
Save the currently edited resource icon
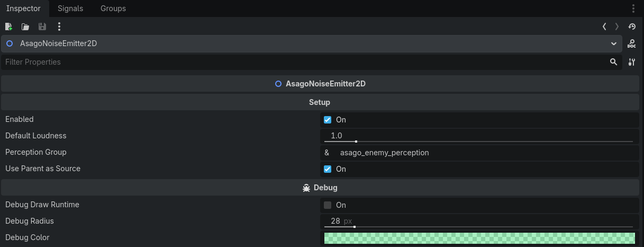tap(42, 27)
